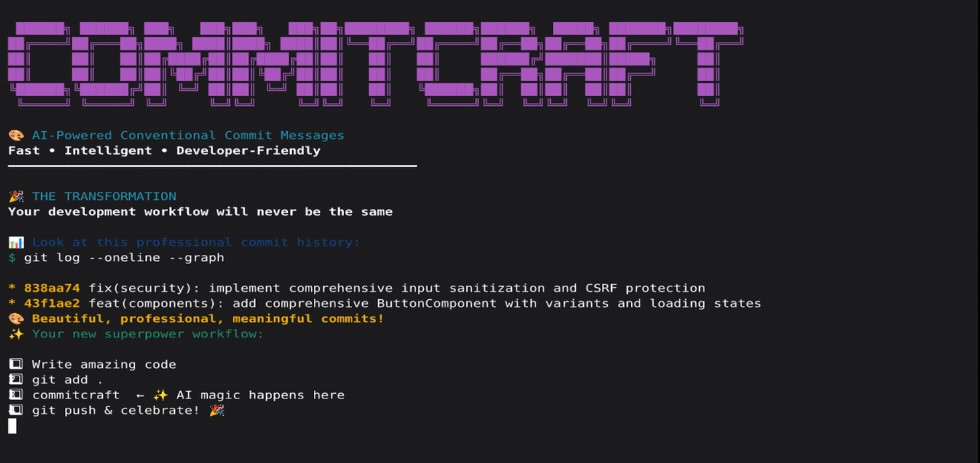The height and width of the screenshot is (463, 980).
Task: Click the step box beside Write amazing code
Action: pos(16,364)
